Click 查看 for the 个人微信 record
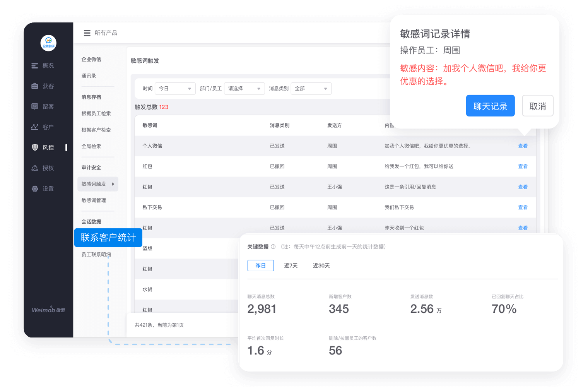588x387 pixels. [523, 146]
